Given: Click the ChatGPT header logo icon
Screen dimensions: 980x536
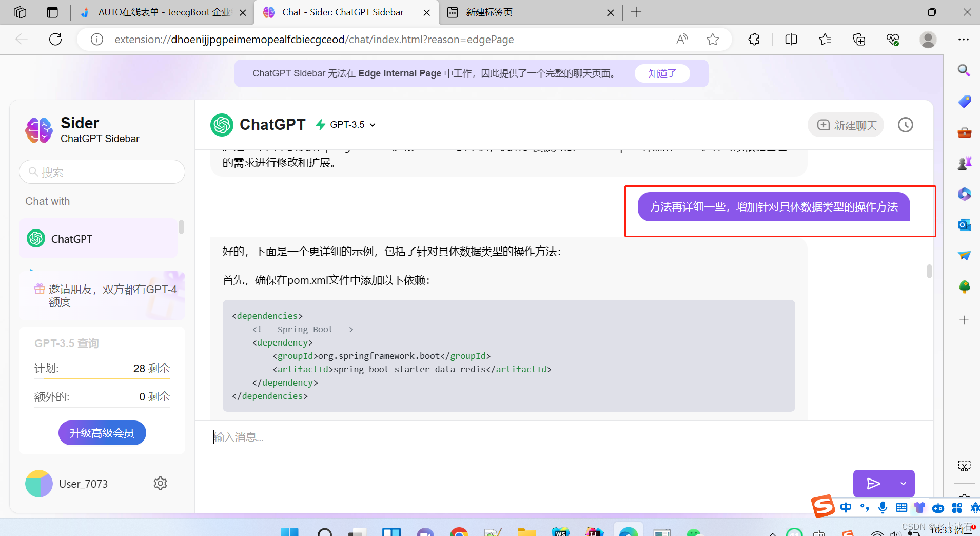Looking at the screenshot, I should pyautogui.click(x=222, y=125).
